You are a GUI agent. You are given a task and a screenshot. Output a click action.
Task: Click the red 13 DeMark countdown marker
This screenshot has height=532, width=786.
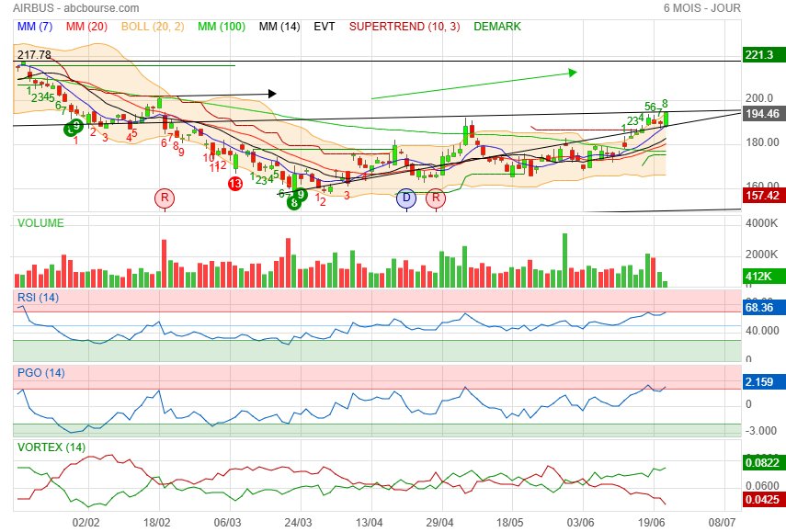[235, 184]
